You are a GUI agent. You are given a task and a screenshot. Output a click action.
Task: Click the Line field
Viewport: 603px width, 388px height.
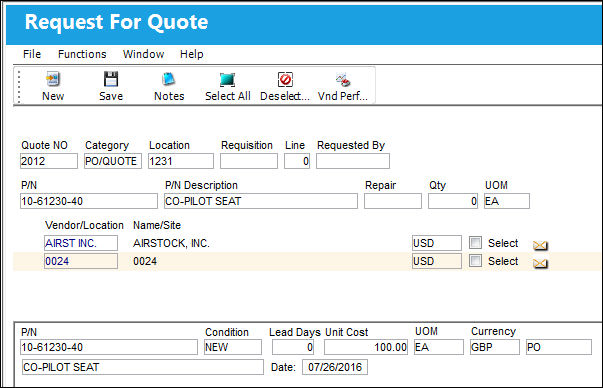click(297, 161)
